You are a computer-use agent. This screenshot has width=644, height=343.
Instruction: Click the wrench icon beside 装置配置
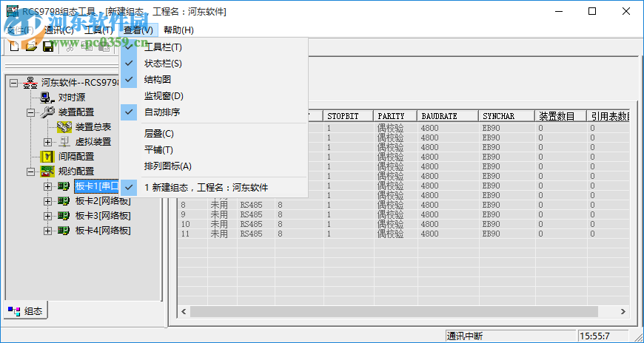tap(47, 112)
